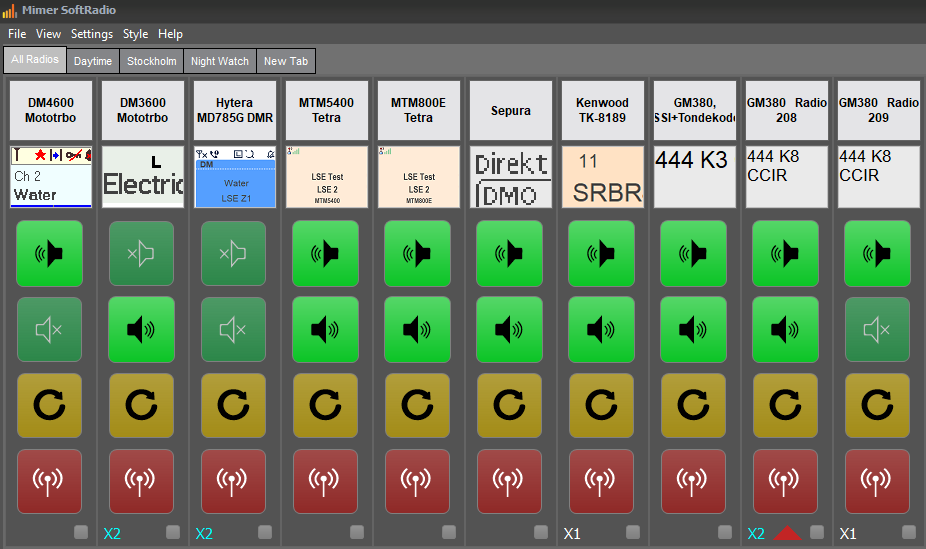Click the DM4600 Mototrbo name header
Viewport: 926px width, 549px height.
(x=51, y=110)
